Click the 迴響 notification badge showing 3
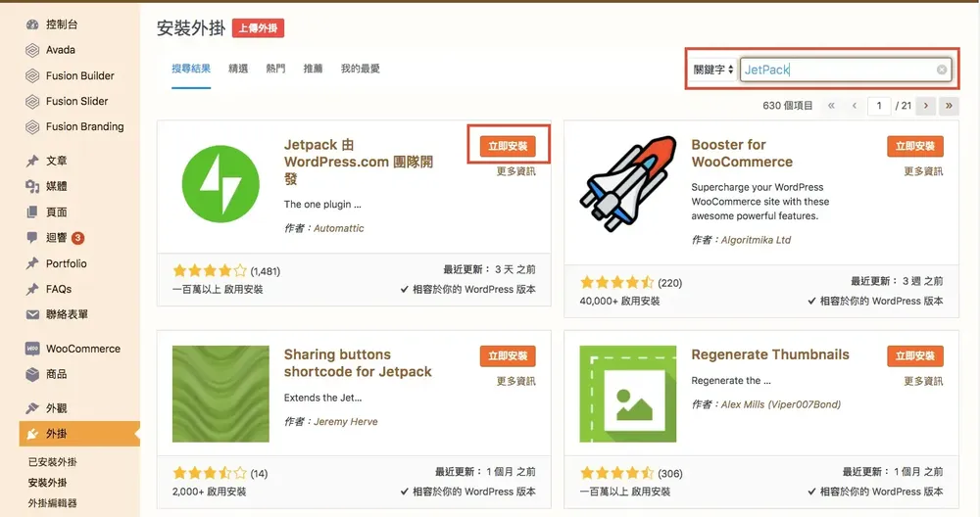Screen dimensions: 980x517 click(x=77, y=238)
